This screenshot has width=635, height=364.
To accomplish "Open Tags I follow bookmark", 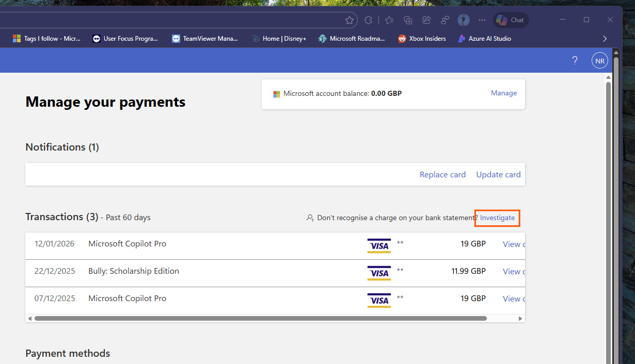I will coord(47,38).
